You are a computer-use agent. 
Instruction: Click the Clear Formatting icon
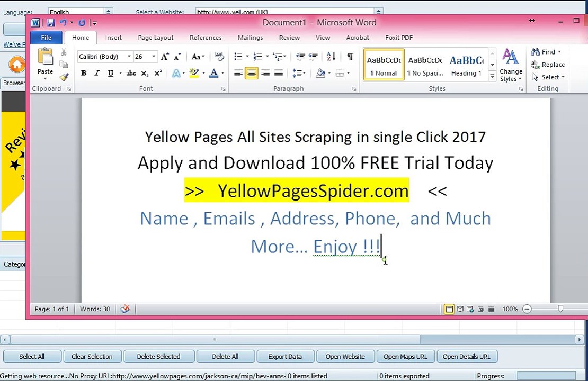219,57
